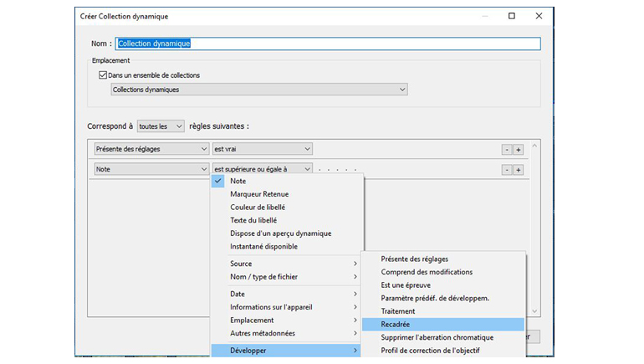
Task: Click plus button on the Note rule
Action: click(x=519, y=169)
